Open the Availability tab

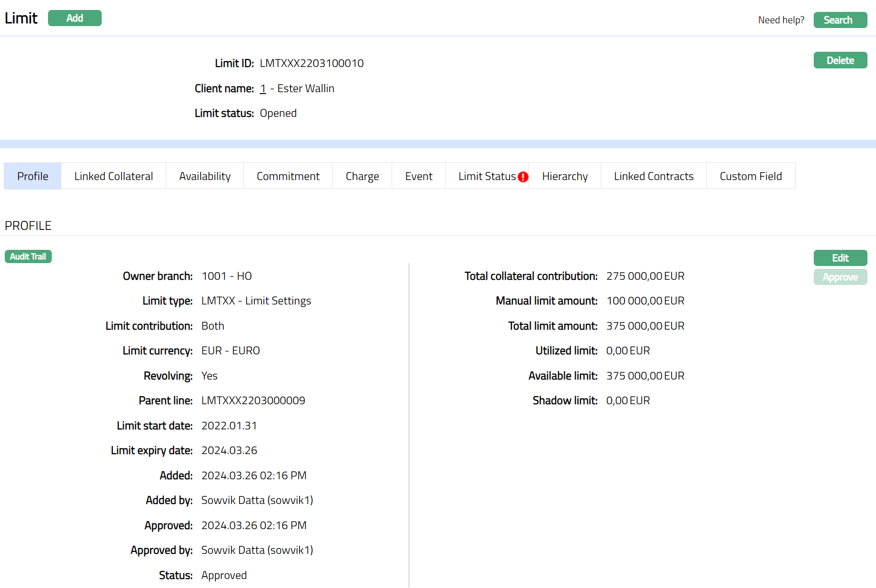tap(205, 176)
